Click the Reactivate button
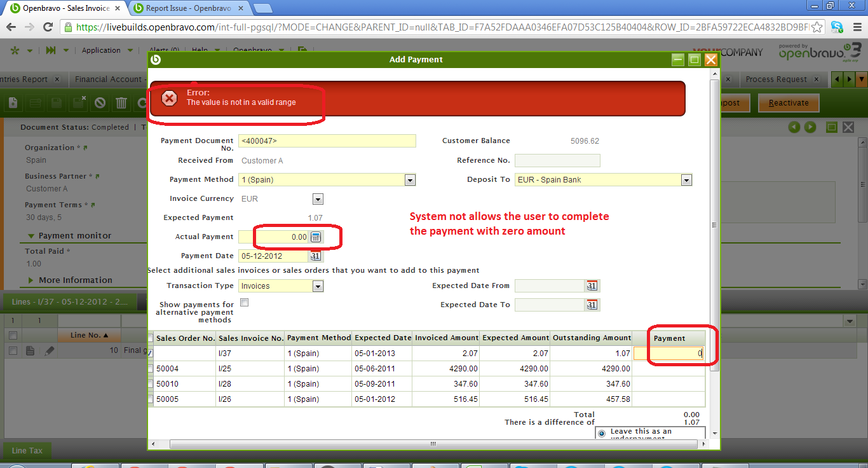868x468 pixels. coord(788,103)
